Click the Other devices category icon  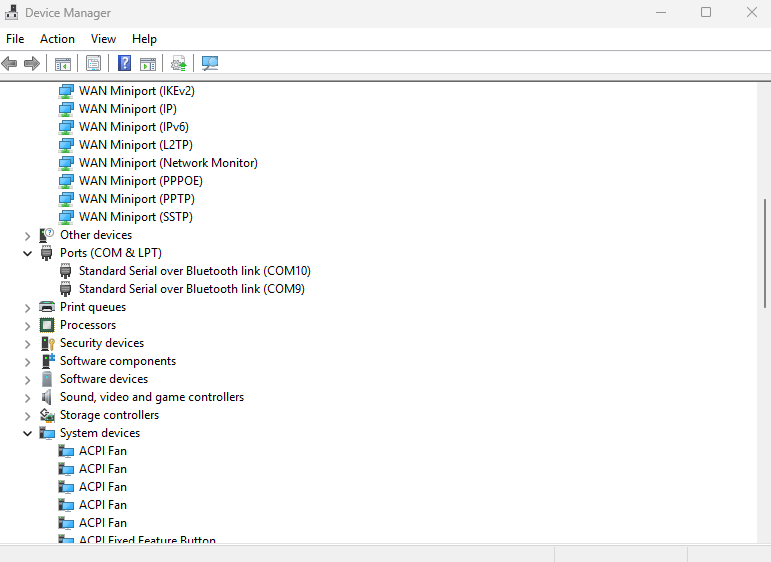click(47, 235)
